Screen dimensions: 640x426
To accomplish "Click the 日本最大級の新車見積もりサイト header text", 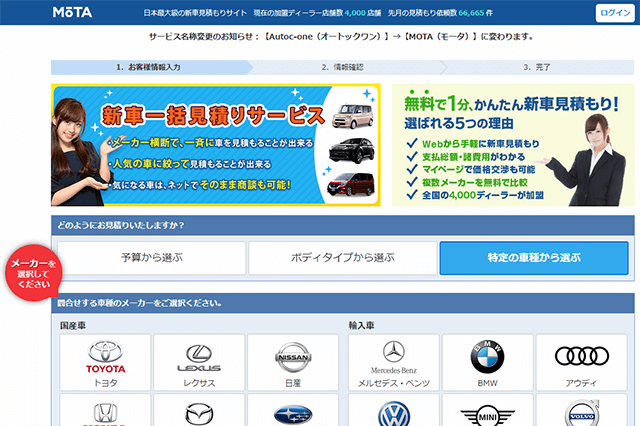I will [x=195, y=13].
